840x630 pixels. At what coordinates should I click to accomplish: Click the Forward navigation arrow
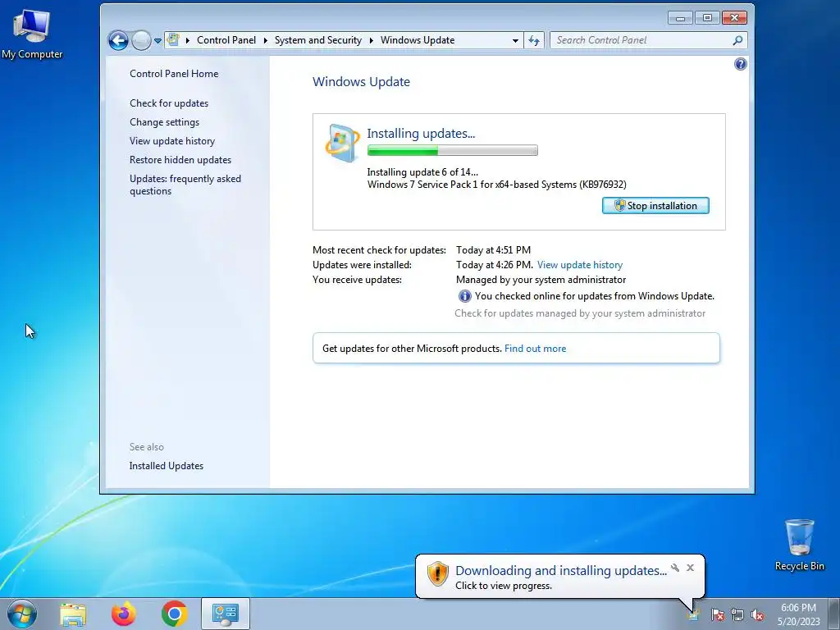141,40
